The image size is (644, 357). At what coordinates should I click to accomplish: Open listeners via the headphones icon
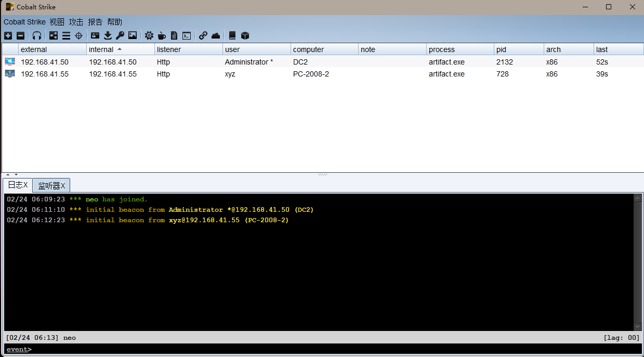pyautogui.click(x=37, y=35)
